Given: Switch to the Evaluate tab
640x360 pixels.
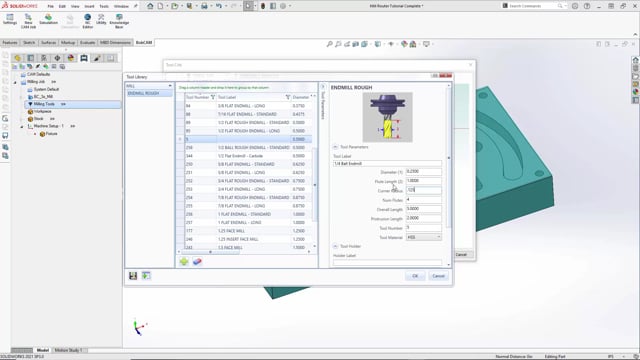Looking at the screenshot, I should click(x=87, y=42).
